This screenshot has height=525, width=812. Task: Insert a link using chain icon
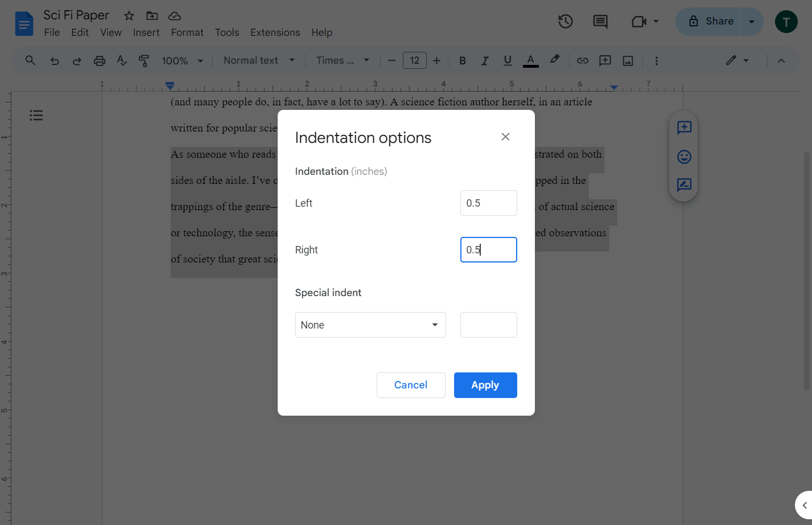click(583, 60)
